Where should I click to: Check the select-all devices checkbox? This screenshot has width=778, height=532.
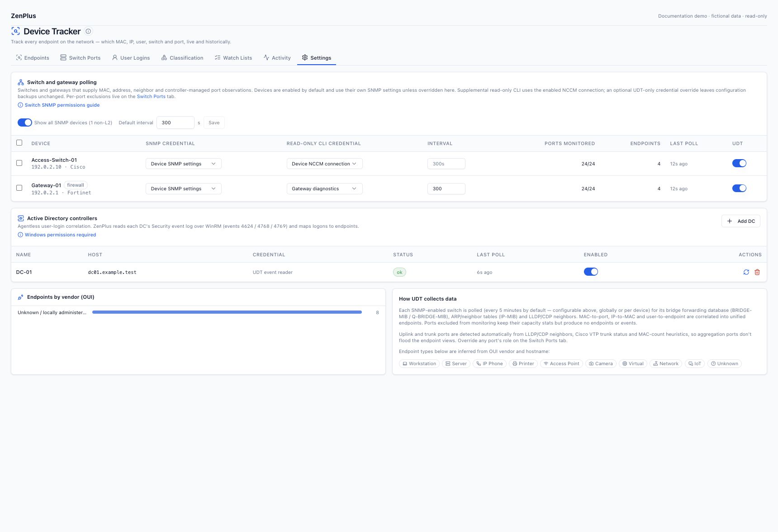click(19, 143)
